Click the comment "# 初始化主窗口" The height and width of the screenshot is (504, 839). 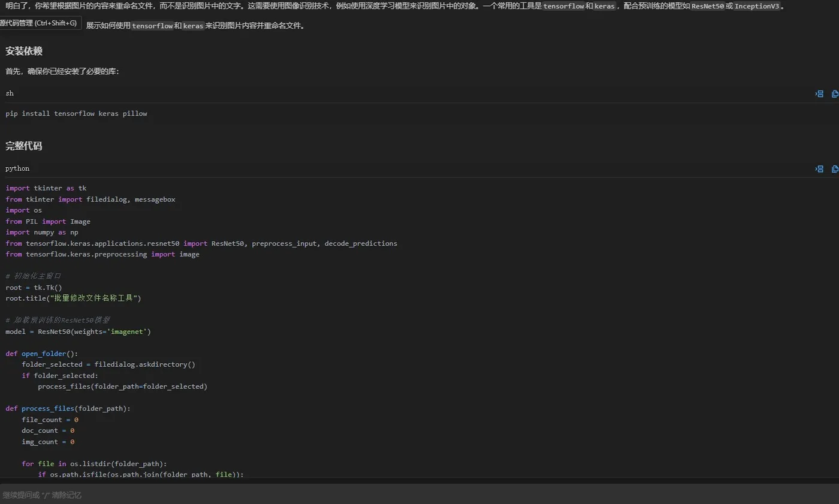tap(34, 276)
